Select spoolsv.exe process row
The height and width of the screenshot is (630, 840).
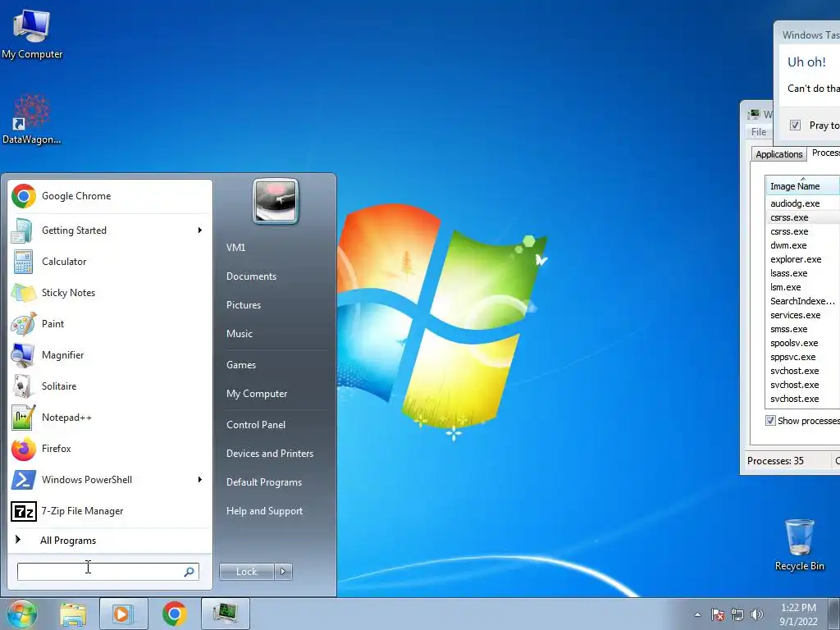coord(802,343)
